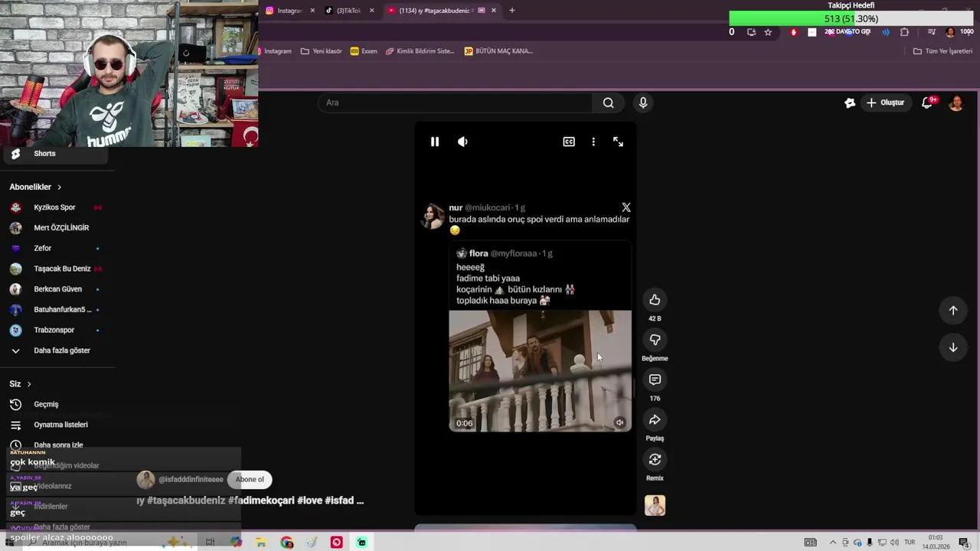The height and width of the screenshot is (551, 980).
Task: Show hidden system tray icons
Action: 833,543
